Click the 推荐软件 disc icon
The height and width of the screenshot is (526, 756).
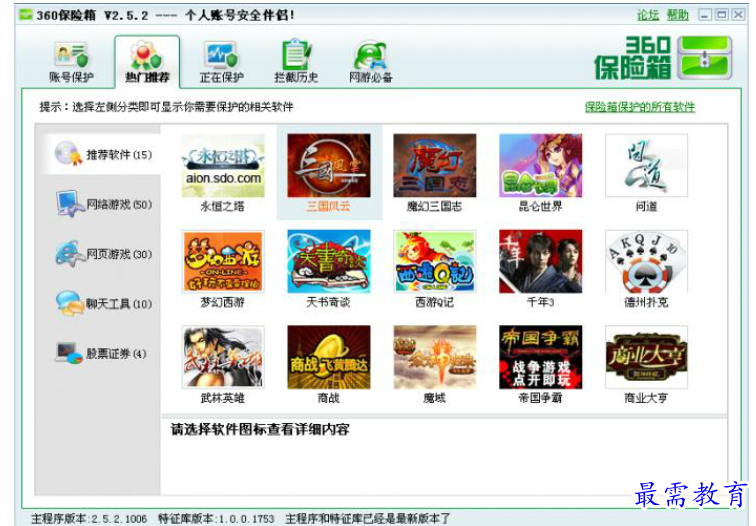pyautogui.click(x=68, y=154)
